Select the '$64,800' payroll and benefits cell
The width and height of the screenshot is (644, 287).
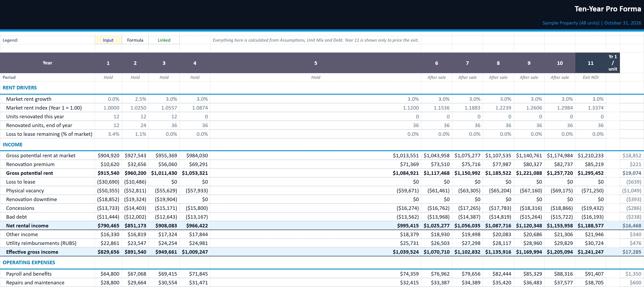click(x=108, y=274)
